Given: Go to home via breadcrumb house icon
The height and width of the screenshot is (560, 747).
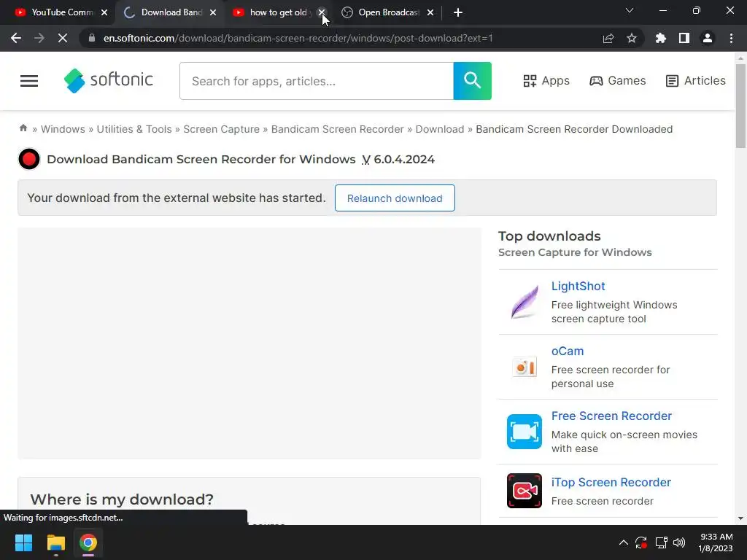Looking at the screenshot, I should pos(23,128).
